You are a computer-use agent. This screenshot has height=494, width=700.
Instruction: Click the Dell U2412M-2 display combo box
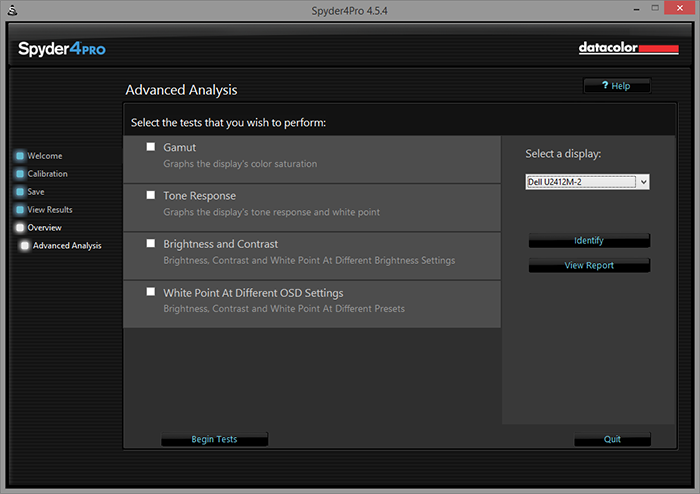(x=580, y=182)
